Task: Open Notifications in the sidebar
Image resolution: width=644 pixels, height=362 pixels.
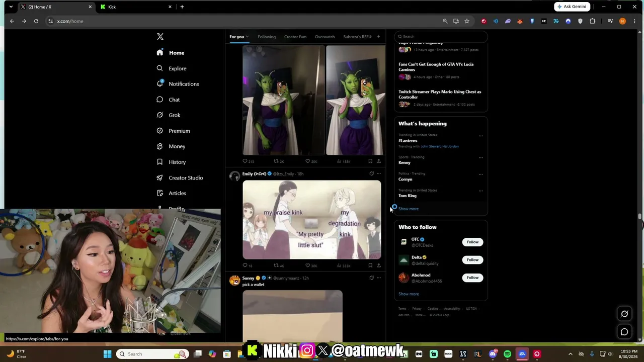Action: tap(178, 84)
